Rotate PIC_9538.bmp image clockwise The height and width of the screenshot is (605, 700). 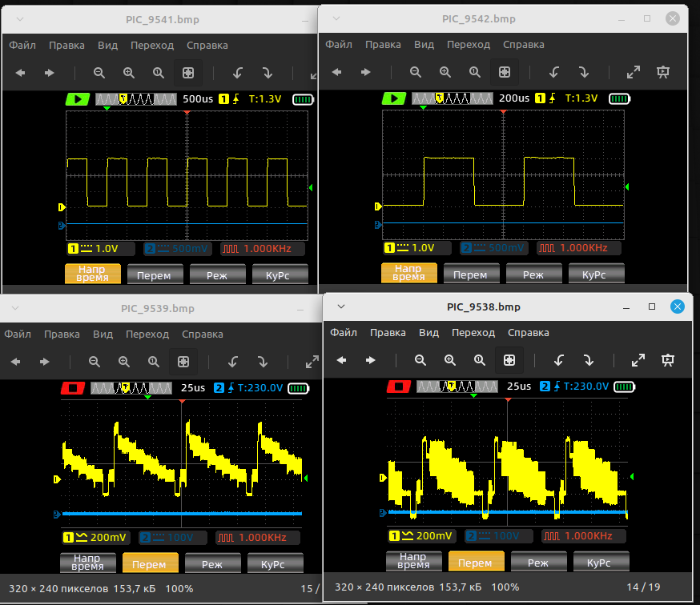click(589, 360)
